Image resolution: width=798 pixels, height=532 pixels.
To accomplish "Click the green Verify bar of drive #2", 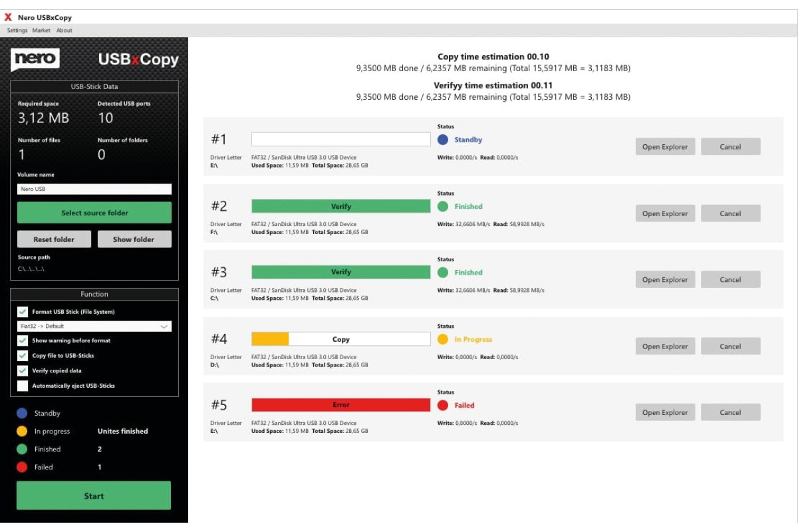I will pyautogui.click(x=341, y=206).
